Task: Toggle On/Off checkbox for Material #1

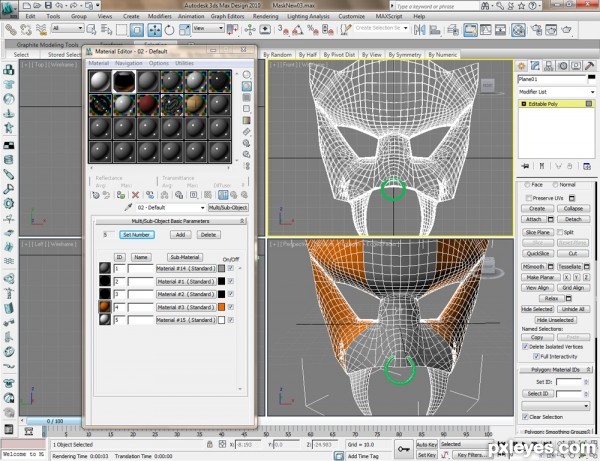Action: (x=231, y=281)
